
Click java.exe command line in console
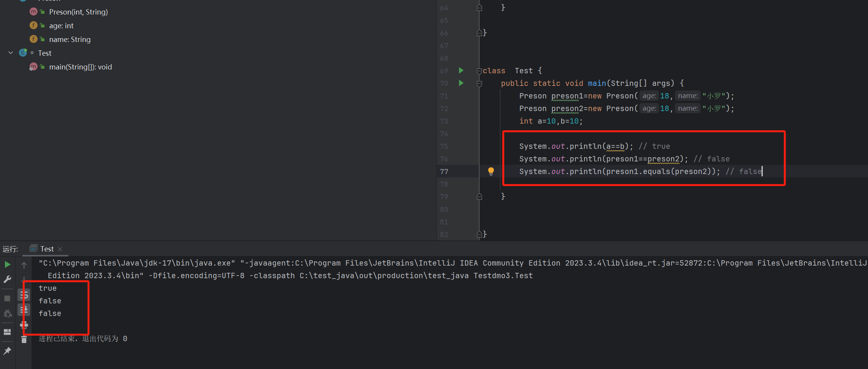[453, 269]
